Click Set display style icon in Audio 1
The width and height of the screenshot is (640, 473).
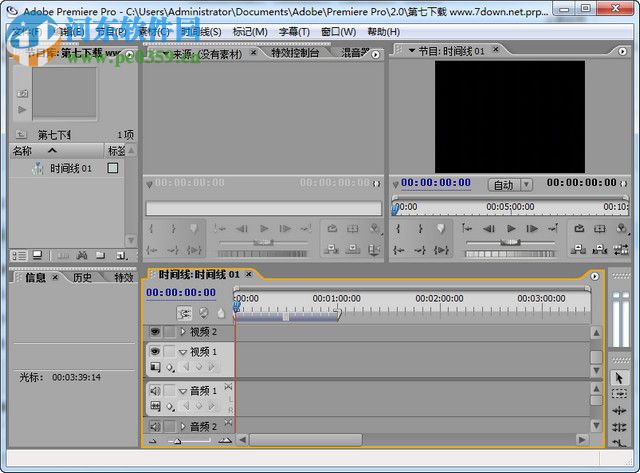(x=155, y=406)
